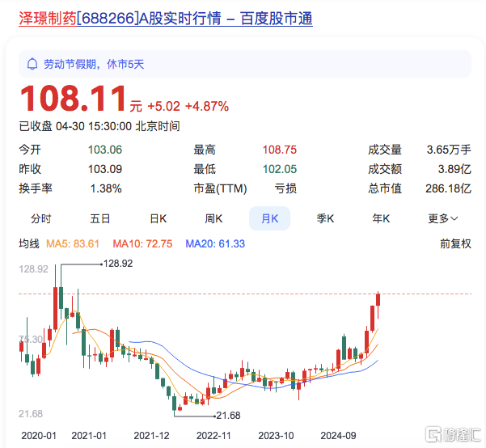Click the bell notification icon

(32, 64)
